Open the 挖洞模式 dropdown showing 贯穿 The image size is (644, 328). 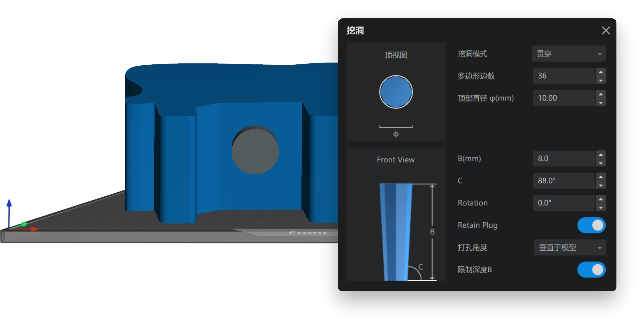click(569, 54)
